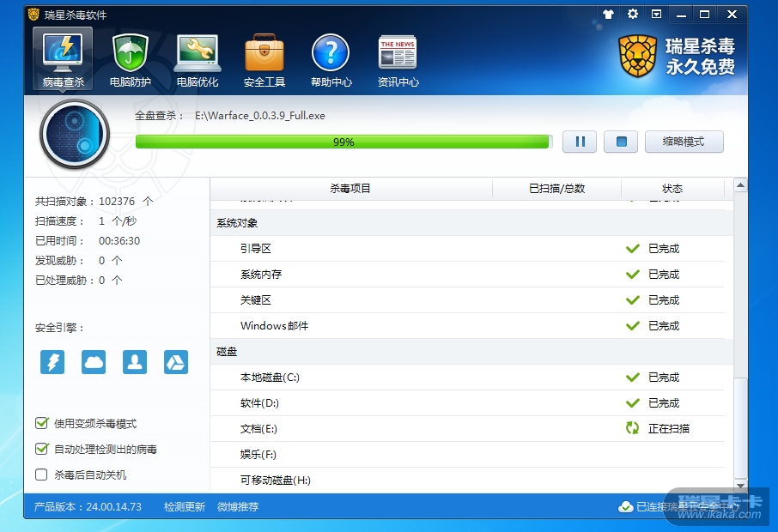Open the 帮助中心 help center

(331, 60)
